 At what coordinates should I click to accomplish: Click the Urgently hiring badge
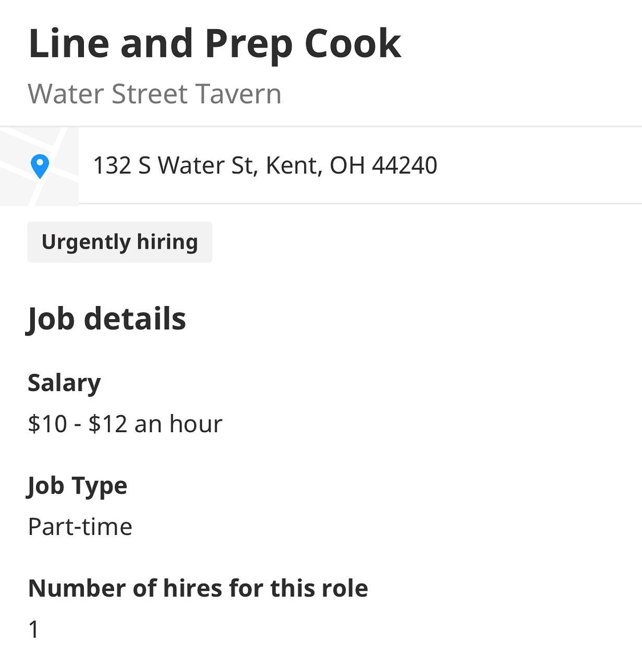coord(120,242)
